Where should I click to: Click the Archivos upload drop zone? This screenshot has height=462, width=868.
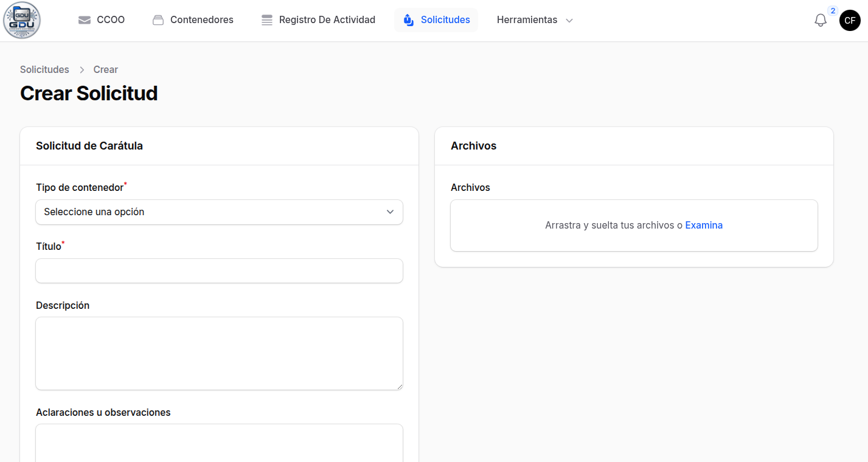[x=634, y=226]
